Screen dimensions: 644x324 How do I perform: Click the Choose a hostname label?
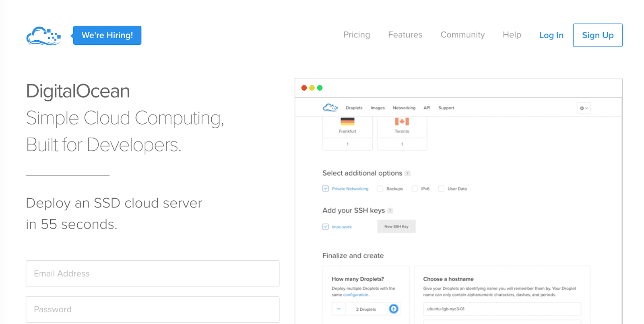tap(448, 279)
